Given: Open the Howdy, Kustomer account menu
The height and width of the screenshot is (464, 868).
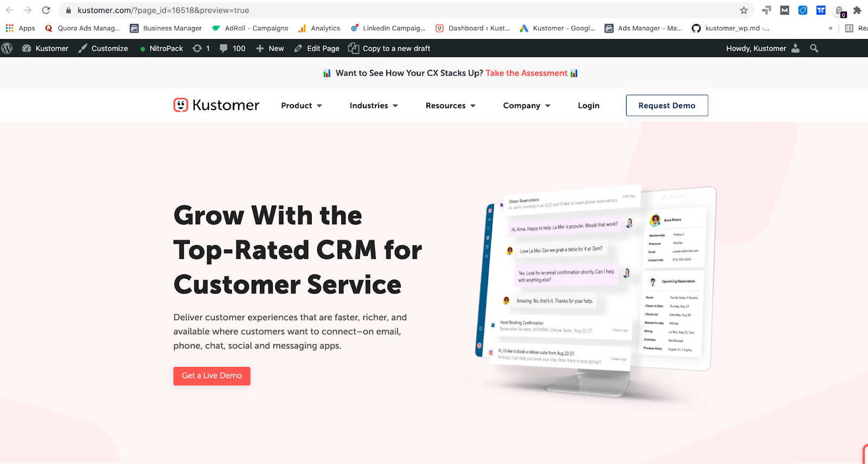Looking at the screenshot, I should coord(763,48).
